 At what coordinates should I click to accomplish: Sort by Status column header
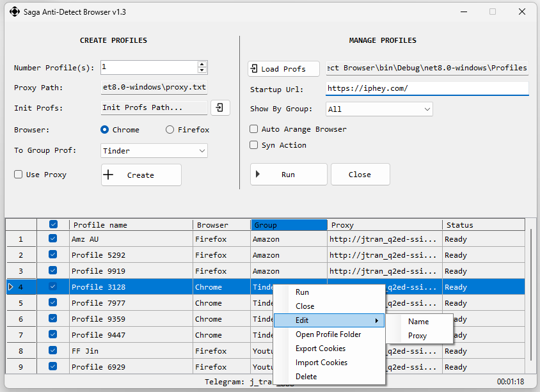click(484, 224)
